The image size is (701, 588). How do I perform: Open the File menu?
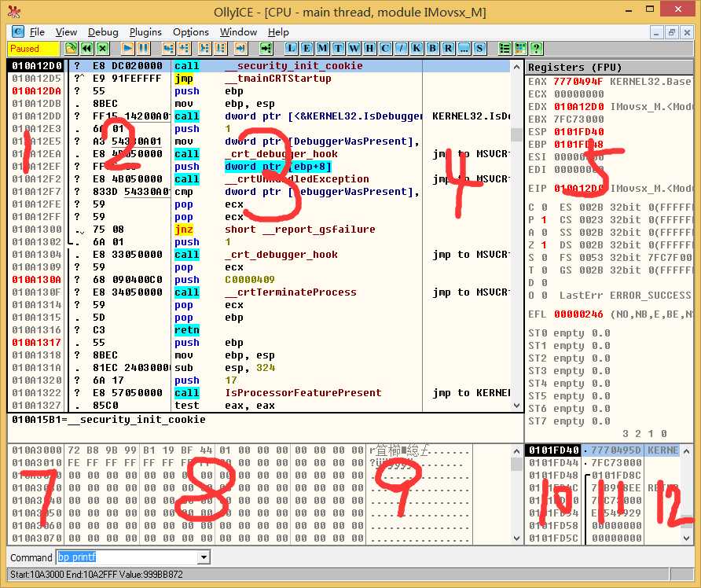(x=37, y=32)
